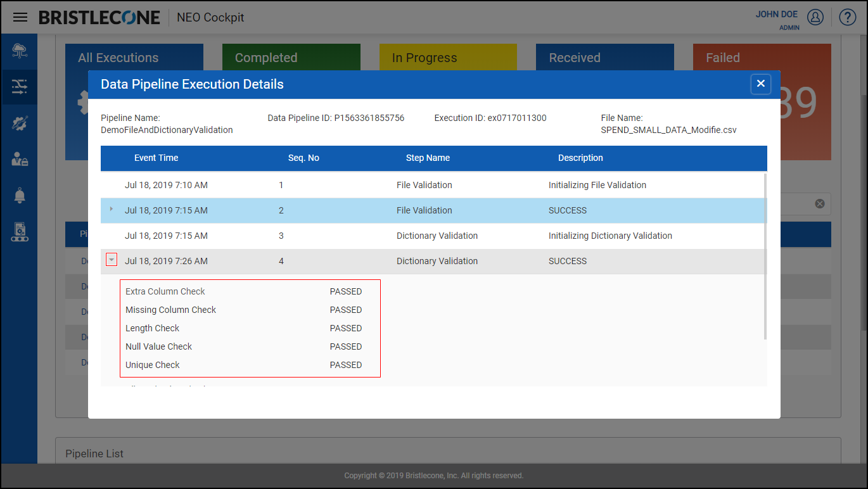Click 'Initializing Dictionary Validation' description
The height and width of the screenshot is (489, 868).
(x=610, y=236)
